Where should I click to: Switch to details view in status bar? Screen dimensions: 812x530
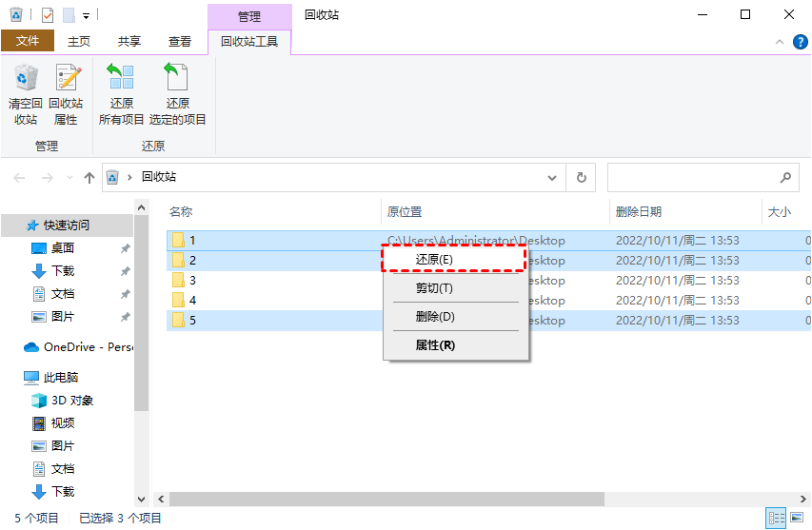(x=776, y=519)
